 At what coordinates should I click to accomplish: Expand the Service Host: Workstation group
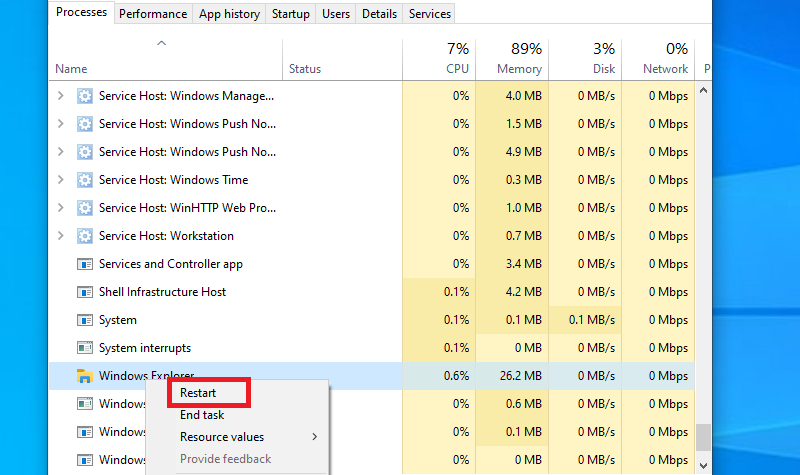click(x=61, y=236)
